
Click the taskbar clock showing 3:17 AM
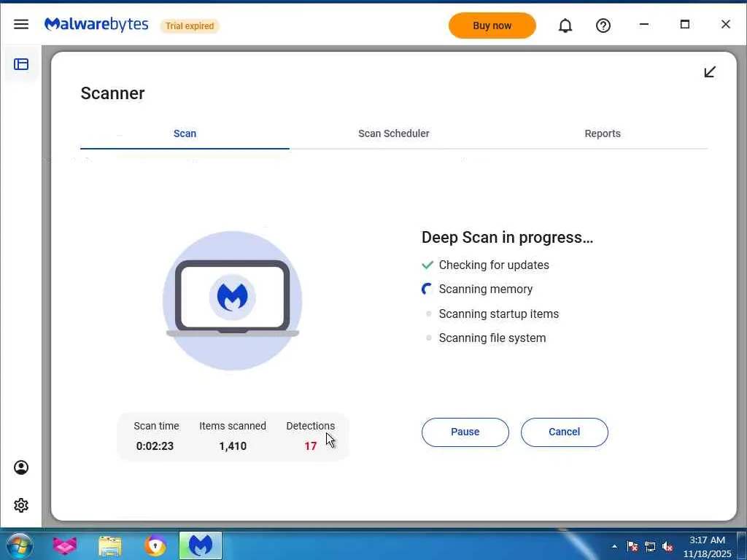pos(707,547)
